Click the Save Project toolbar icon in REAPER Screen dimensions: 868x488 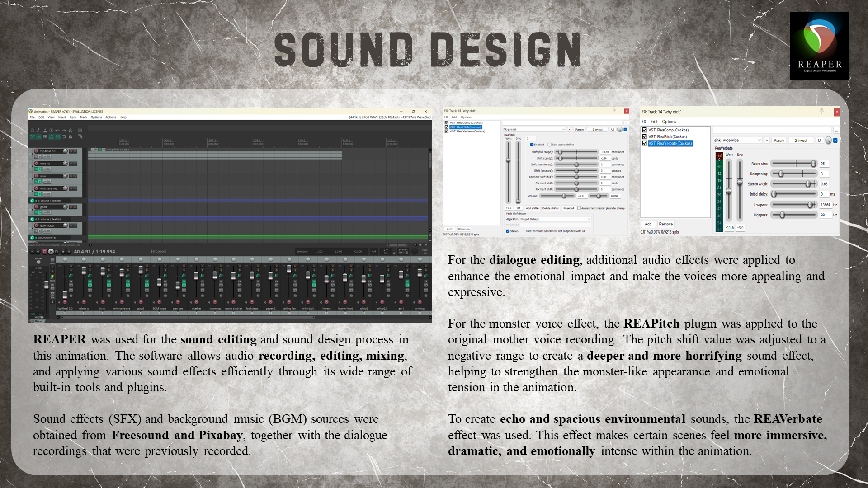click(45, 130)
